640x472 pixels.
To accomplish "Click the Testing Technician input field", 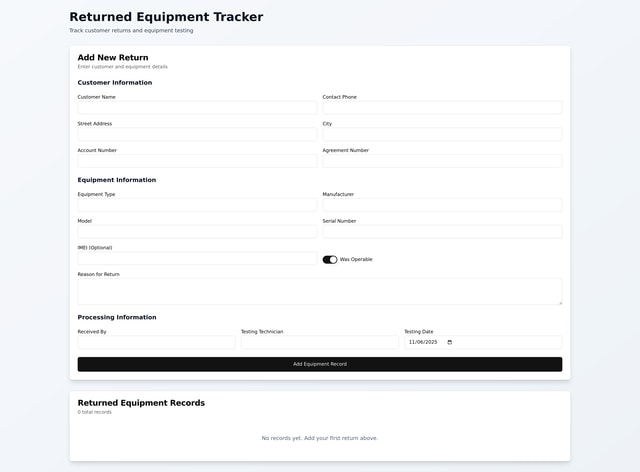I will point(319,342).
